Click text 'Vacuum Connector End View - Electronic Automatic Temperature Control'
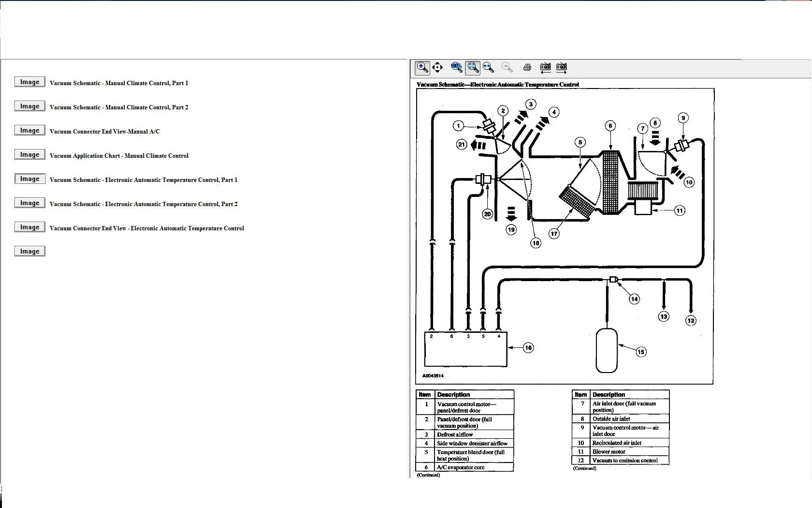Viewport: 812px width, 508px height. [147, 228]
